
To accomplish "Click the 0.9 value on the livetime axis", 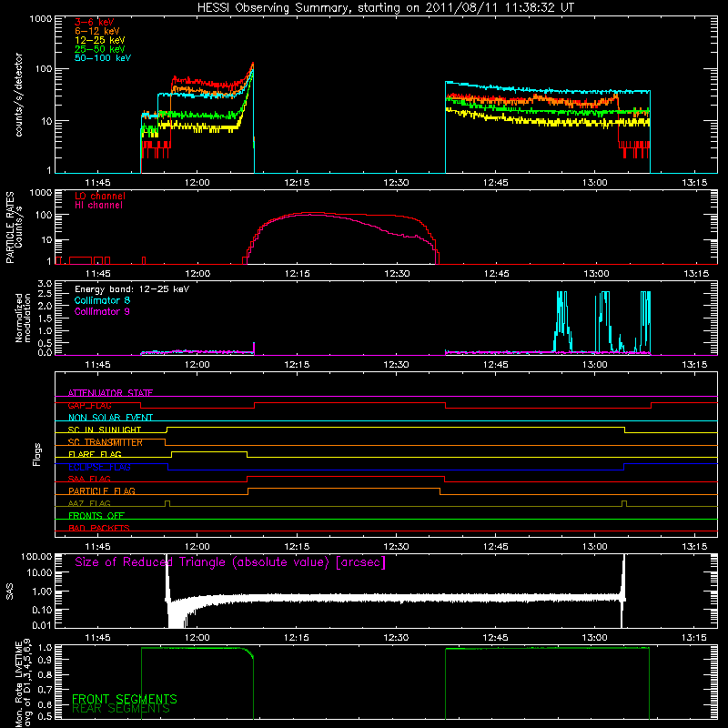I will click(x=45, y=659).
